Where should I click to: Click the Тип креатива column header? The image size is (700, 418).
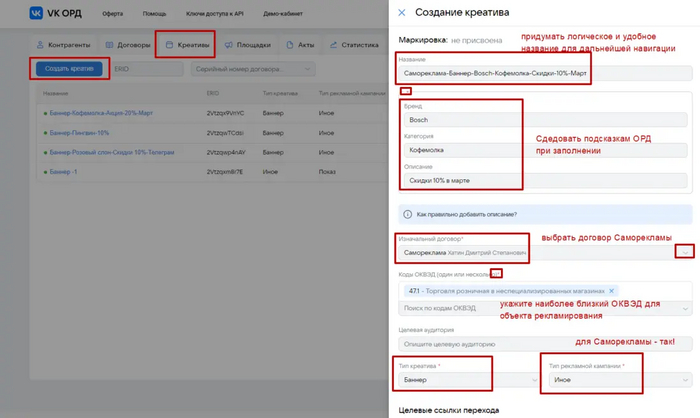(x=280, y=93)
